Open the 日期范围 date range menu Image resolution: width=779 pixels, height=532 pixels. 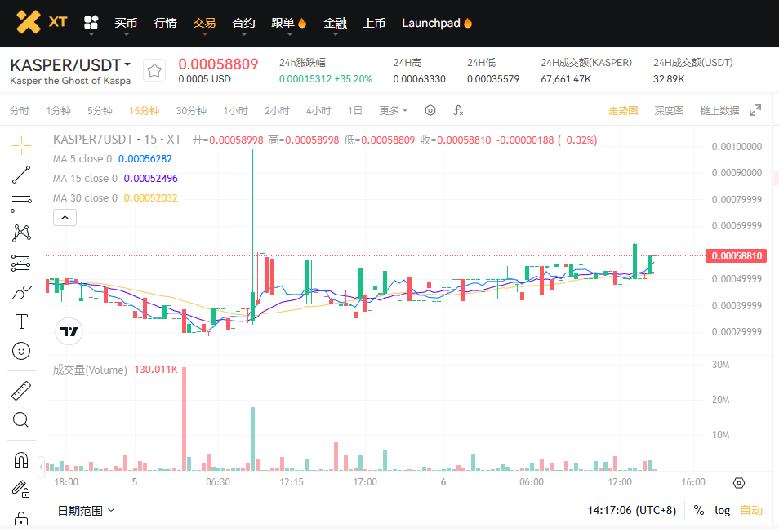[x=86, y=511]
